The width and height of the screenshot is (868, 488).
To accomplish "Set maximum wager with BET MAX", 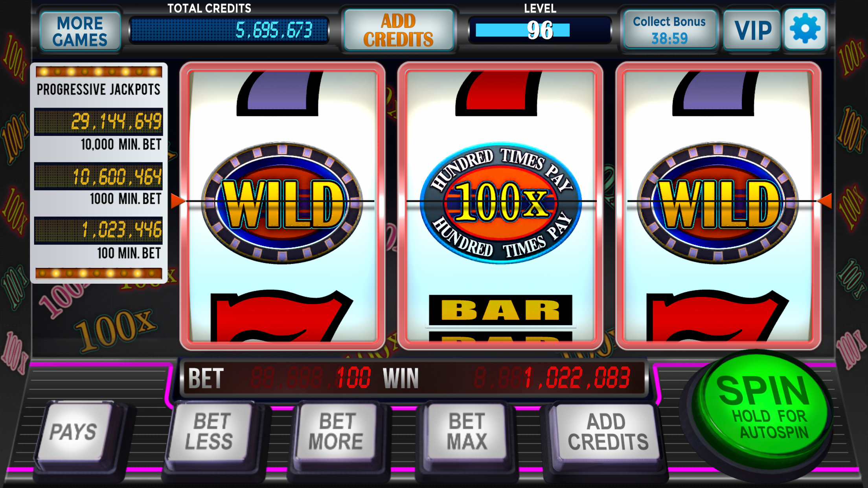I will (467, 431).
